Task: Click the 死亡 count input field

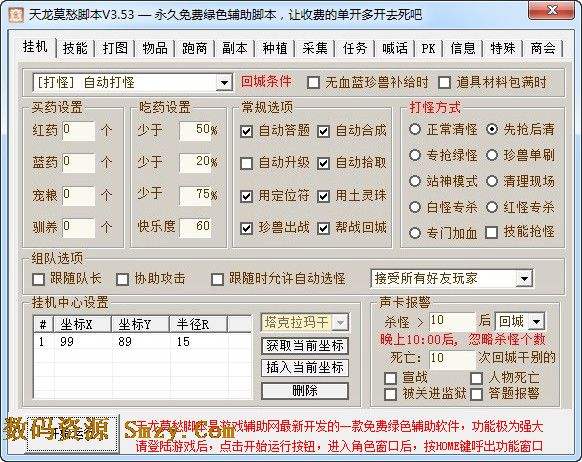Action: tap(452, 359)
